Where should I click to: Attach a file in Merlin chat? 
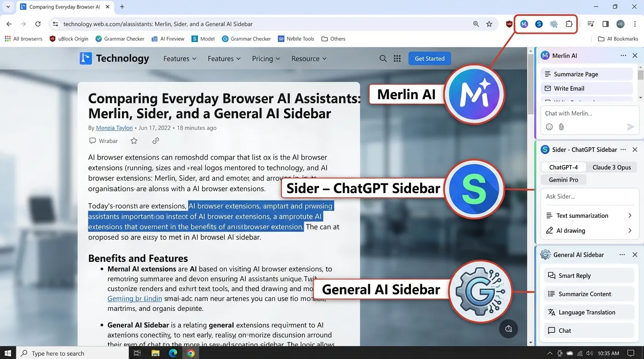(x=561, y=127)
